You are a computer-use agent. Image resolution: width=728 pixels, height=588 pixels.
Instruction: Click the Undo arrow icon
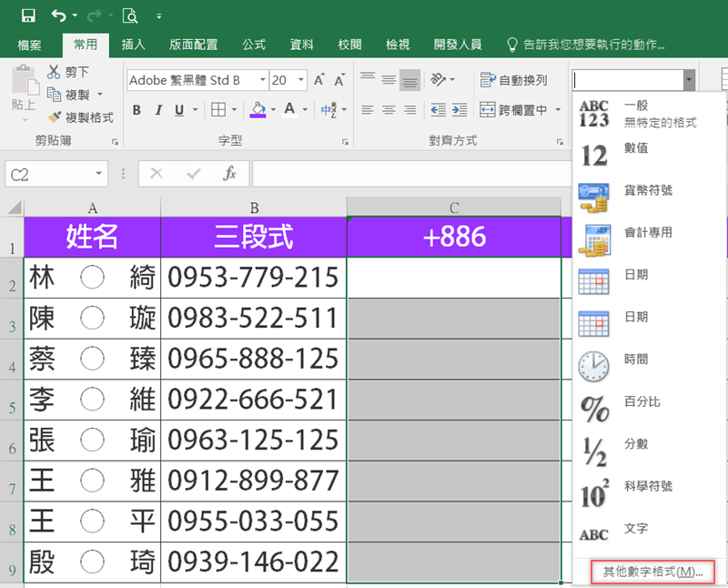click(x=58, y=15)
